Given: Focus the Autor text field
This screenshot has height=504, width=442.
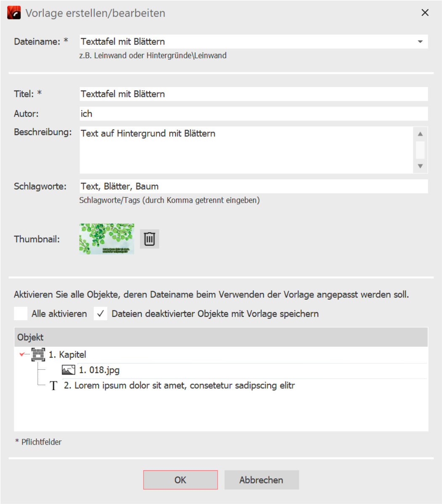Looking at the screenshot, I should pos(253,114).
